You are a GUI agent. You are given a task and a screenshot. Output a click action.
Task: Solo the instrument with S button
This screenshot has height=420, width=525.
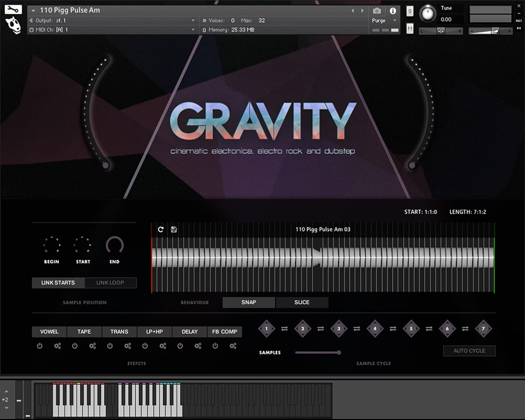pos(409,12)
